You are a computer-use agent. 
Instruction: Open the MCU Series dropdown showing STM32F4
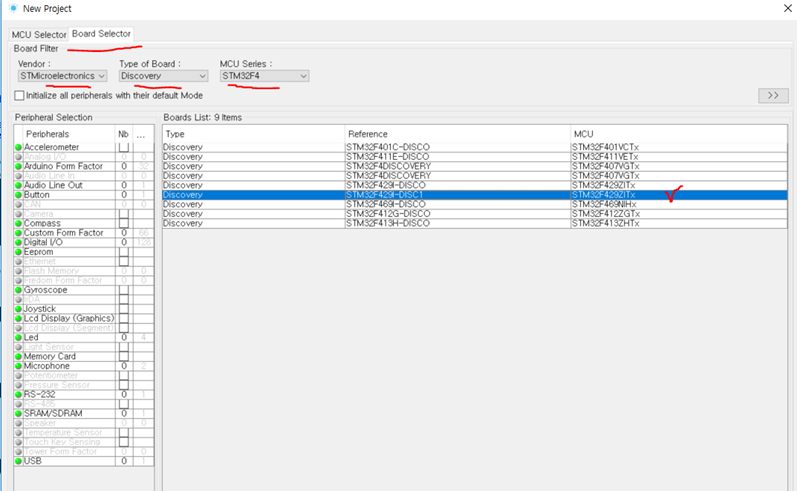click(264, 76)
